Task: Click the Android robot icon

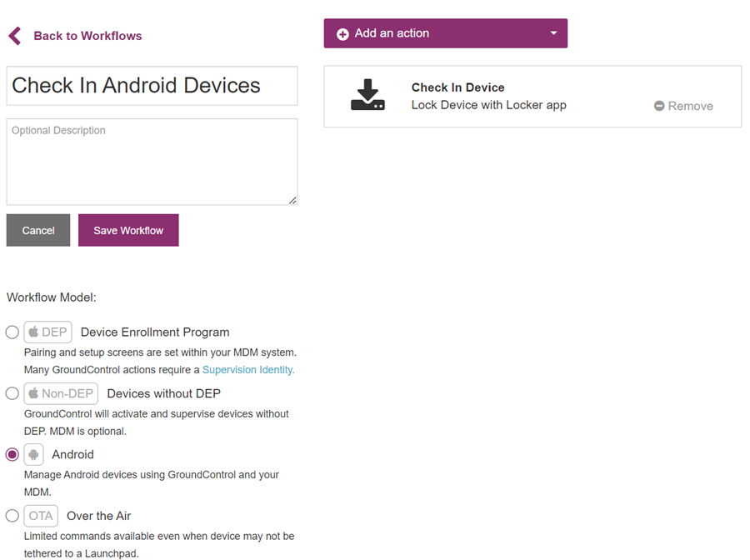Action: 33,454
